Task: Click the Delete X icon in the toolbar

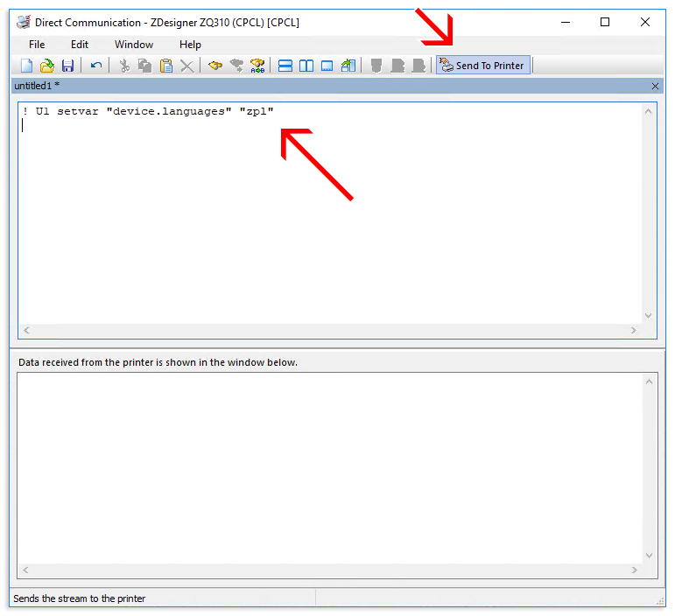Action: coord(187,66)
